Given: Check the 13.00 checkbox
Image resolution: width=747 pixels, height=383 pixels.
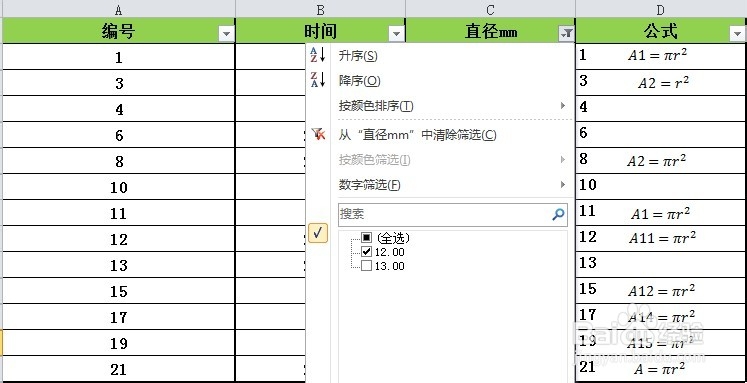Looking at the screenshot, I should [x=366, y=266].
